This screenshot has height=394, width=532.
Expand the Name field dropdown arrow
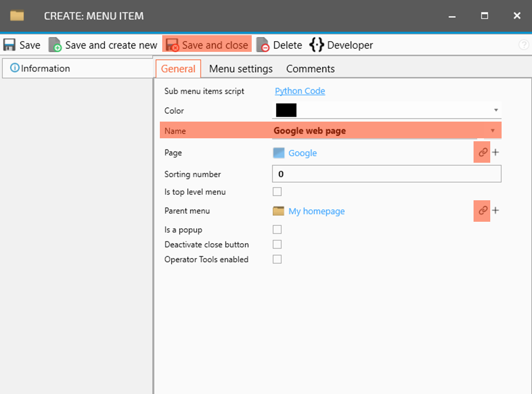(493, 131)
